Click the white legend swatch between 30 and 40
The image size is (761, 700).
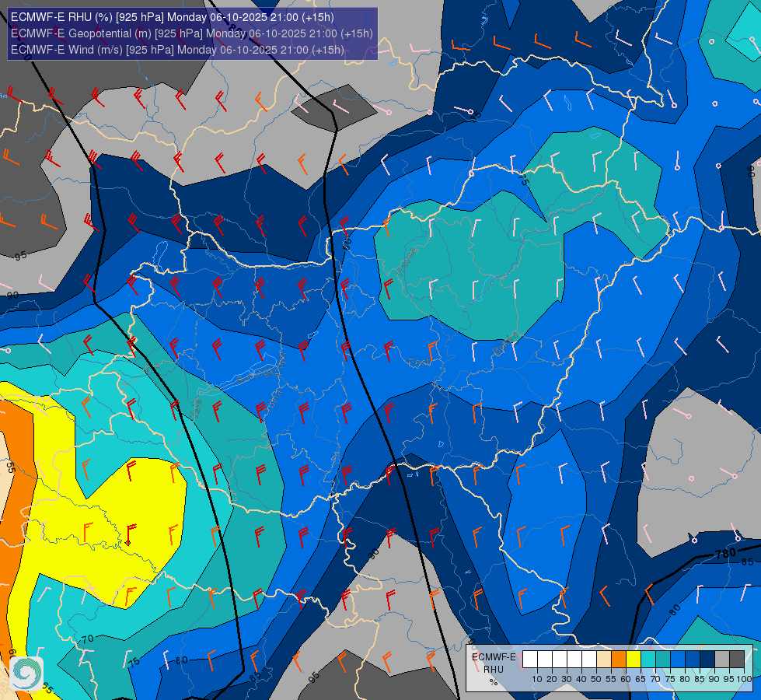(574, 660)
